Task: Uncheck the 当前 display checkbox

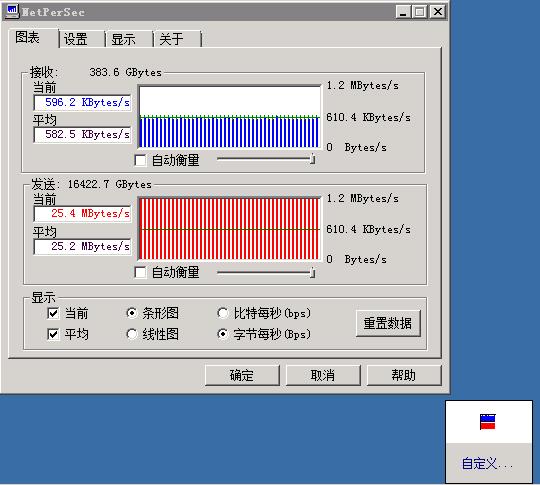Action: point(53,313)
